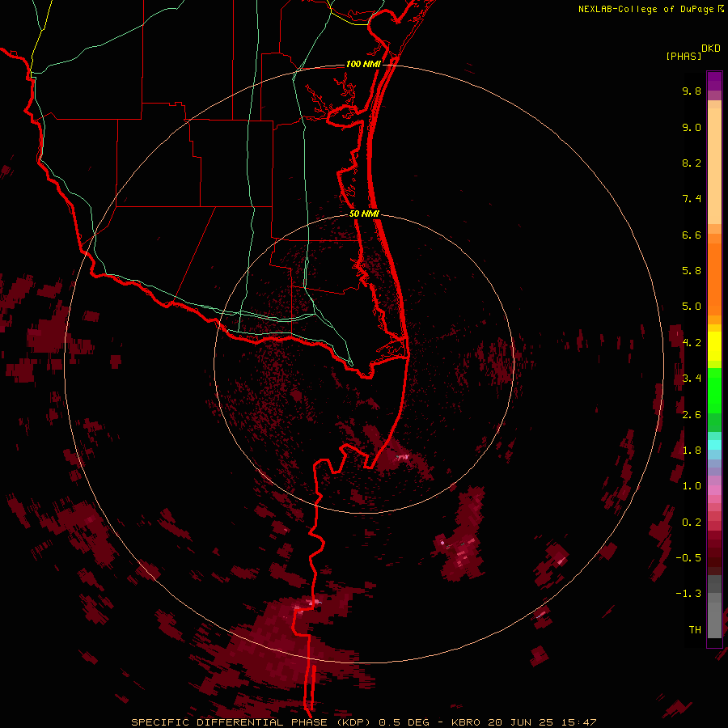Click the SPECIFIC DIFFERENTIAL PHASE (KDP) caption

[x=251, y=722]
